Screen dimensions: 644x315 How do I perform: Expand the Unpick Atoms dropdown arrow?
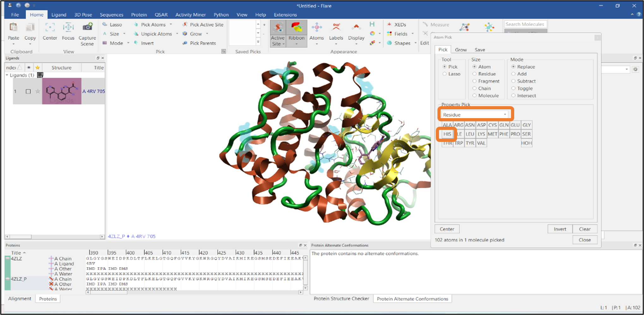click(x=177, y=33)
